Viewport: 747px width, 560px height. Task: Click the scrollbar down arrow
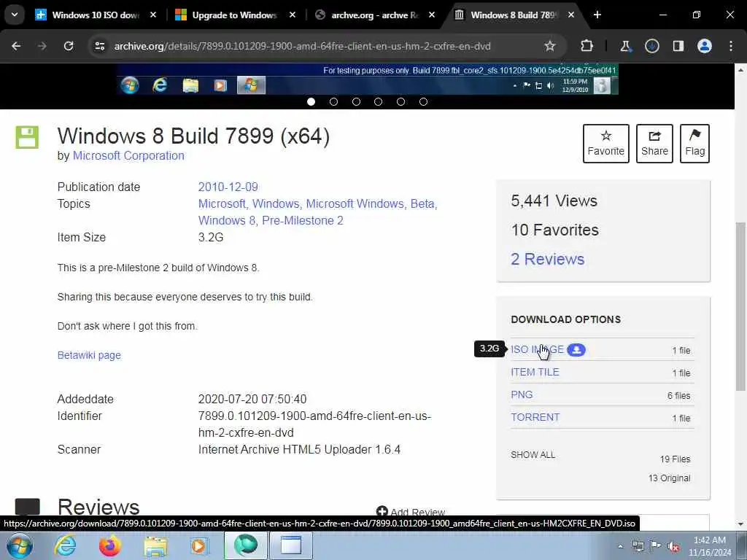click(740, 525)
